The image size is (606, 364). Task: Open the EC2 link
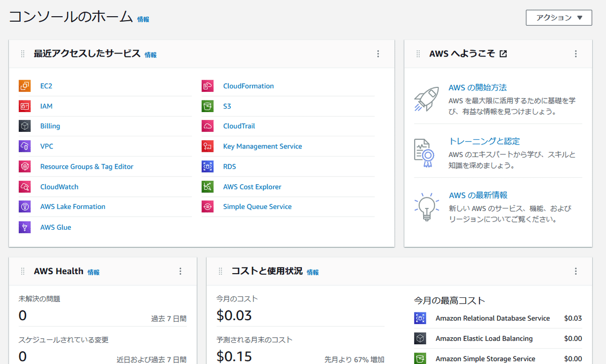click(46, 86)
